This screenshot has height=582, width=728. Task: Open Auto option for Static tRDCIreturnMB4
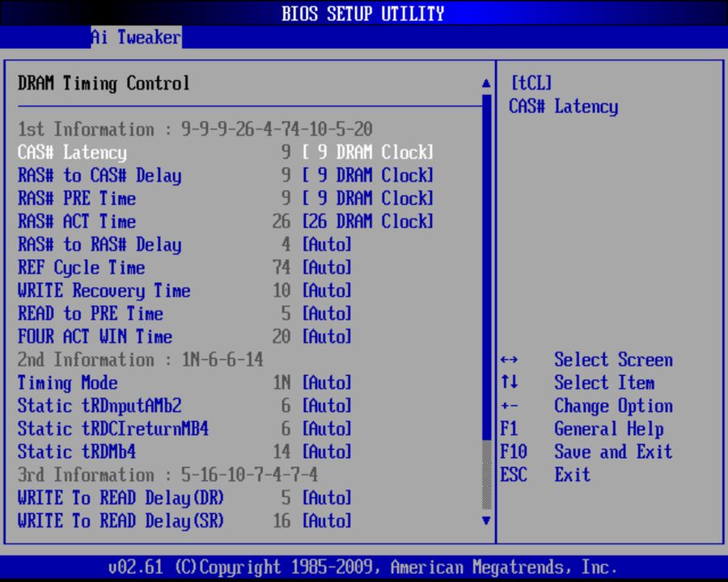tap(327, 429)
